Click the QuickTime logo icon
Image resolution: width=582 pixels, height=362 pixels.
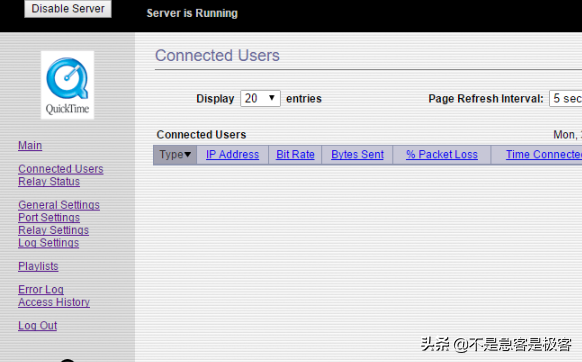pos(67,85)
